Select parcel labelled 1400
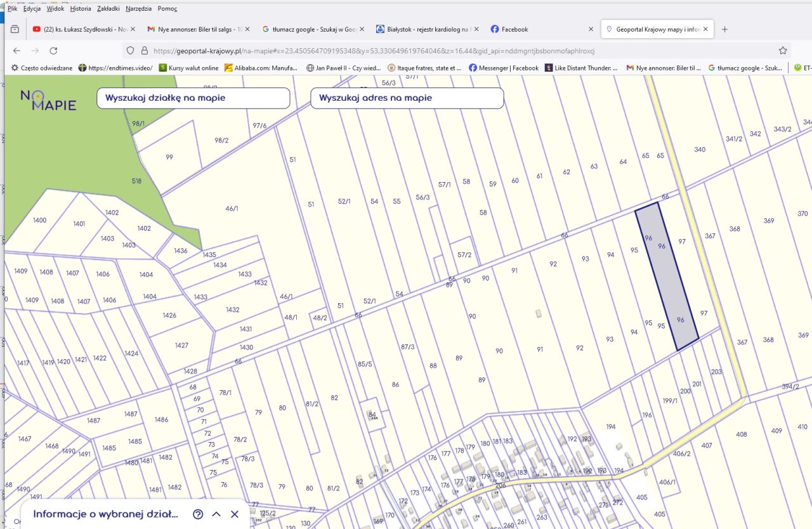Viewport: 812px width, 529px height. [x=39, y=220]
